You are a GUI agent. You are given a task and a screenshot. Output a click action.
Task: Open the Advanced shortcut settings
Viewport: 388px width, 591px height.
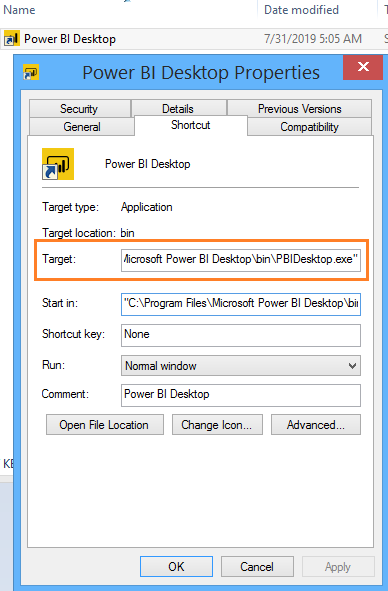coord(316,425)
